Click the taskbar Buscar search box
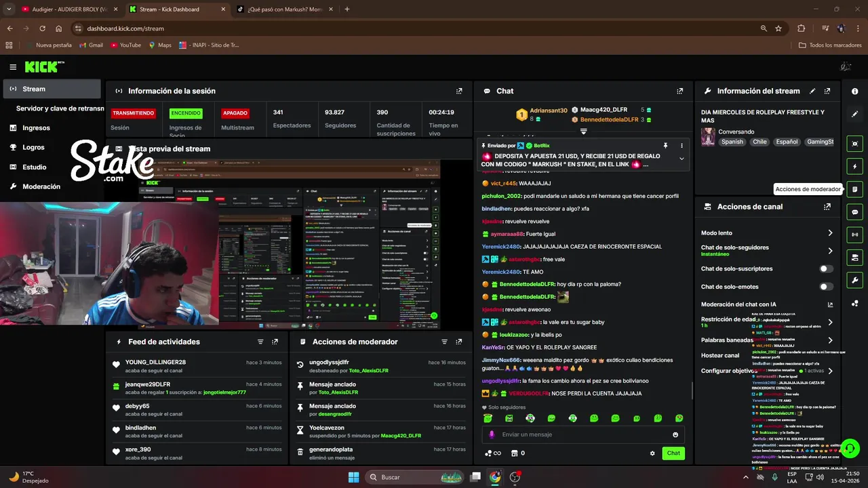Image resolution: width=868 pixels, height=488 pixels. (415, 477)
